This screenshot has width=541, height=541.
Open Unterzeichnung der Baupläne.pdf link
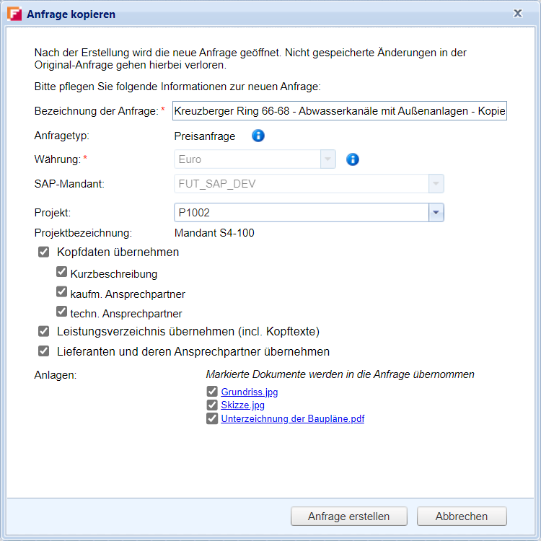pyautogui.click(x=293, y=419)
